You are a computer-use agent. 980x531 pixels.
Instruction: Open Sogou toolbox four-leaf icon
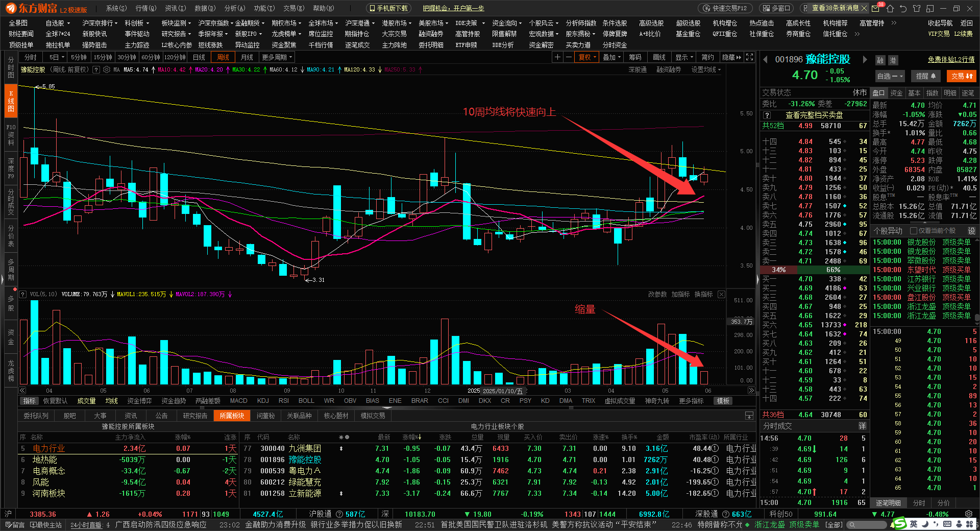coord(969,524)
